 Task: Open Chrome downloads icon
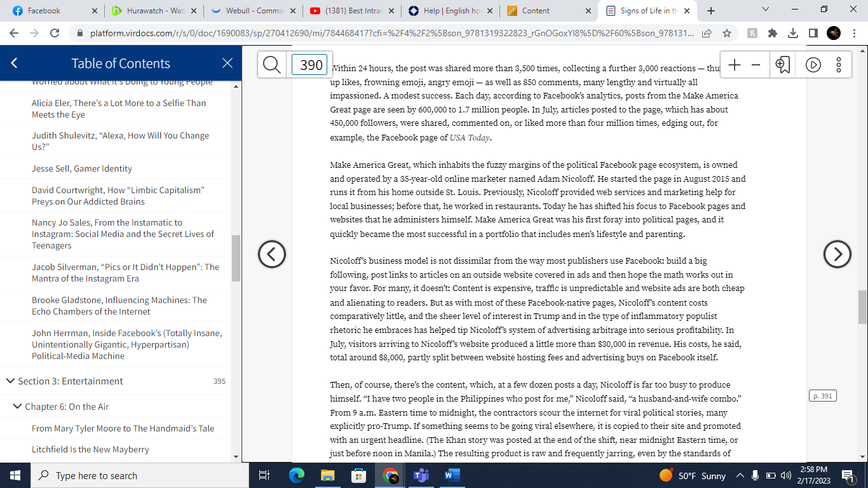[x=792, y=33]
